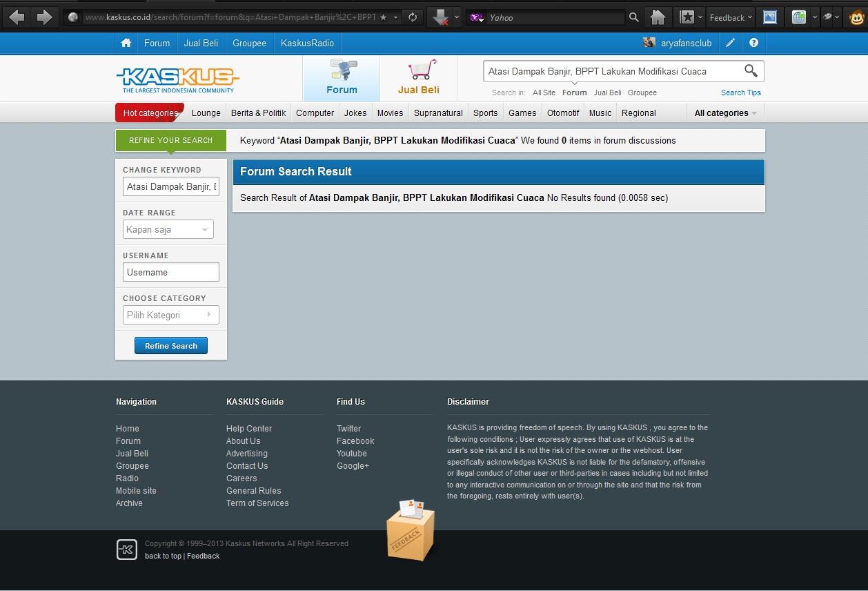The width and height of the screenshot is (868, 591).
Task: Search in All Site
Action: [544, 93]
